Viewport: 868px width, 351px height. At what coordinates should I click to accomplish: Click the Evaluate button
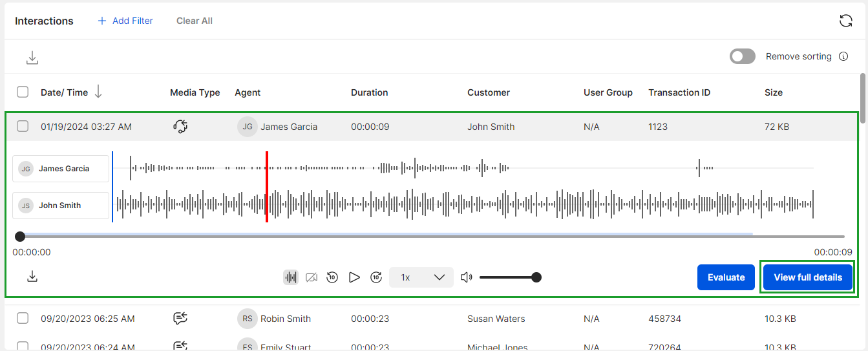726,277
